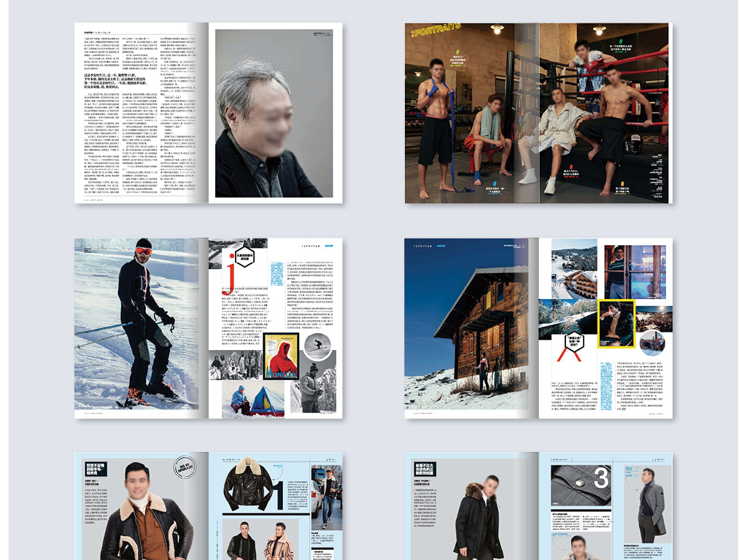Click the red hooded figure poster
The height and width of the screenshot is (560, 747).
tap(282, 357)
